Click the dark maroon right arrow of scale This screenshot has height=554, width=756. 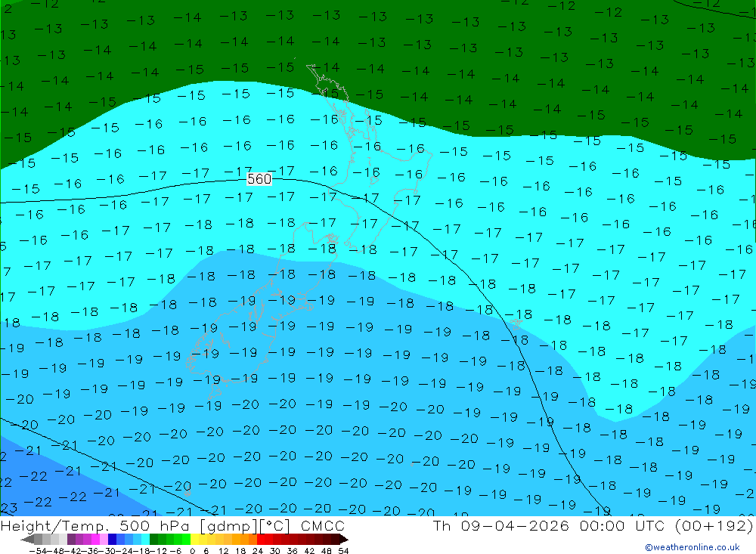343,539
